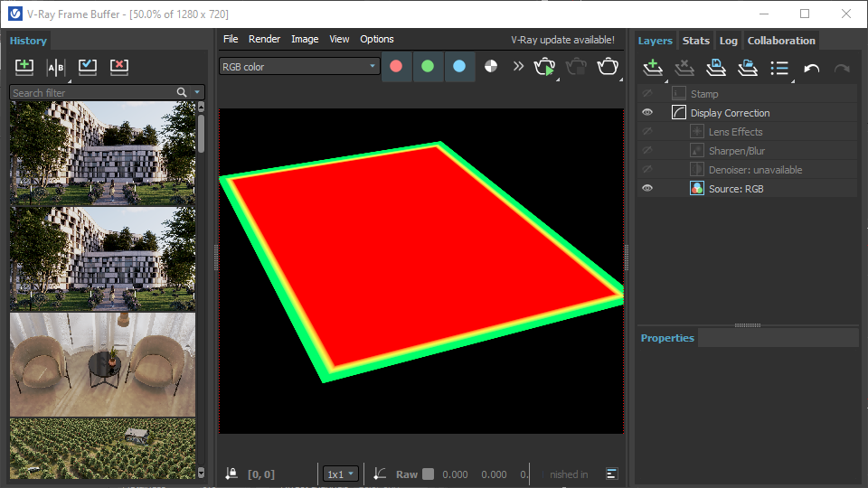
Task: Click the load layer preset icon
Action: tap(747, 68)
